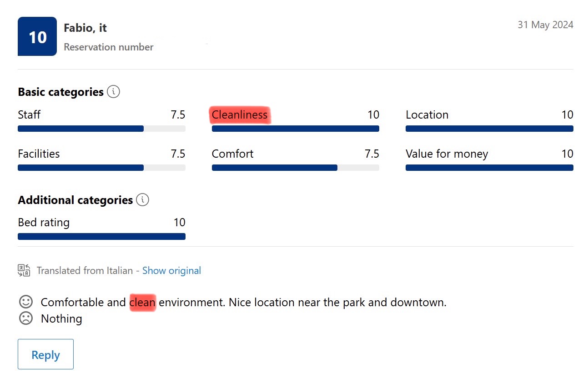Click the Staff rating bar
The image size is (588, 388).
pos(101,129)
